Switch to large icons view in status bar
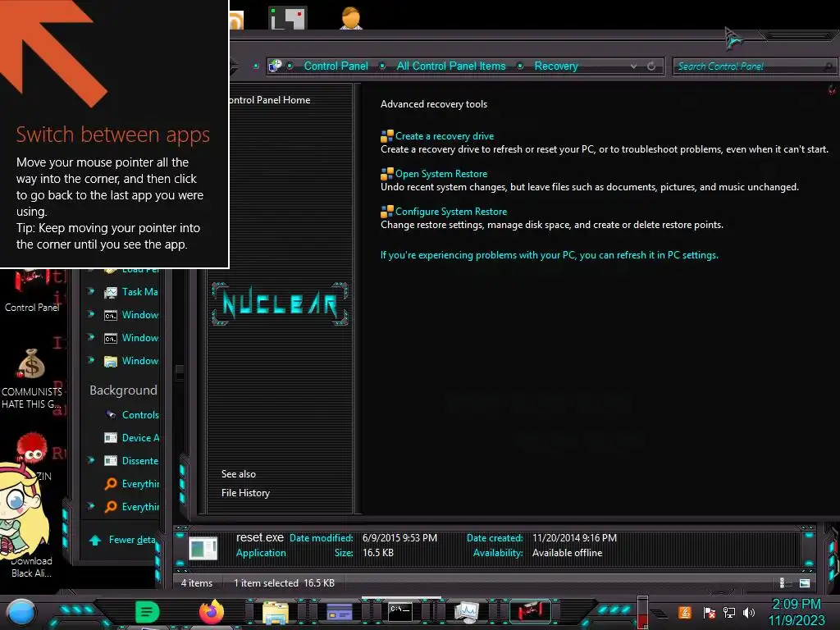 [805, 583]
